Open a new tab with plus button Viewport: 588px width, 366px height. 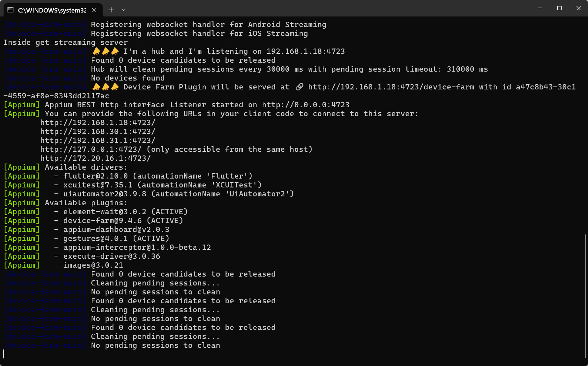(x=111, y=10)
